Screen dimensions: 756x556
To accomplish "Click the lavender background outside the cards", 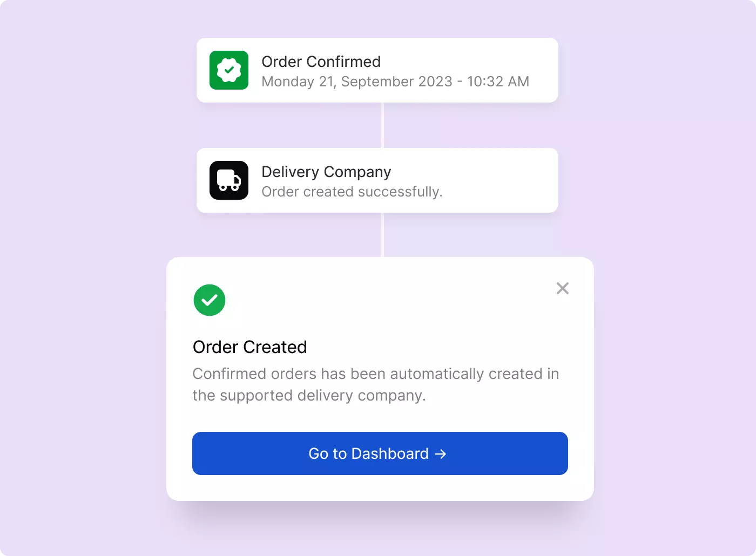I will click(97, 270).
